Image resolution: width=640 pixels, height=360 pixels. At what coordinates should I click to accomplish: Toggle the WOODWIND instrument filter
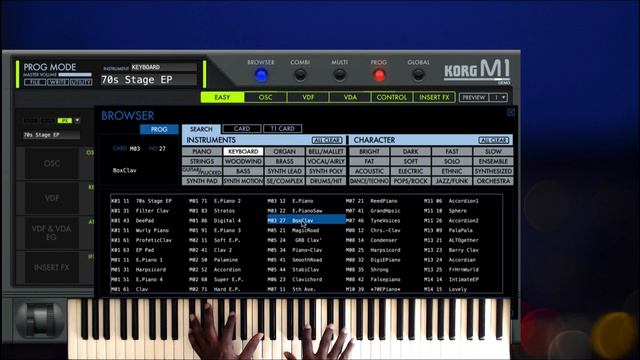[x=243, y=161]
